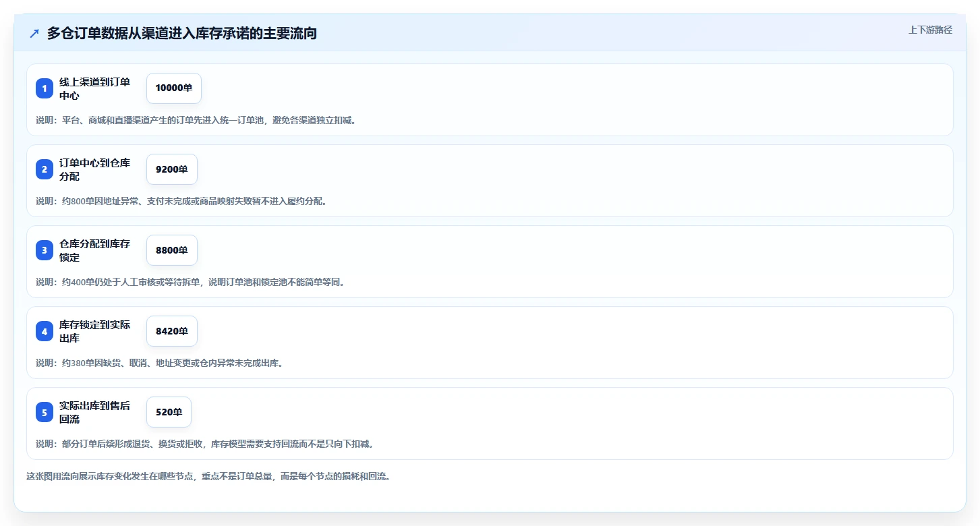The height and width of the screenshot is (526, 980).
Task: Click the 线上渠道到订单中心 step label
Action: coord(94,88)
